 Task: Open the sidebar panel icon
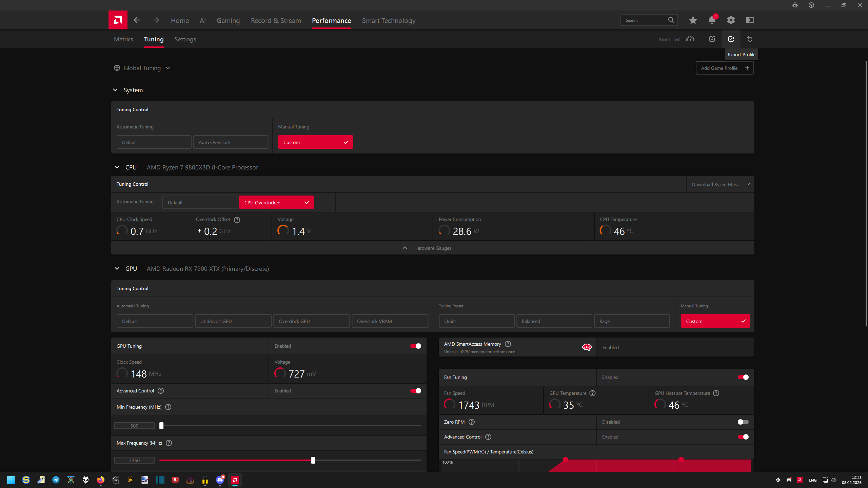click(750, 20)
